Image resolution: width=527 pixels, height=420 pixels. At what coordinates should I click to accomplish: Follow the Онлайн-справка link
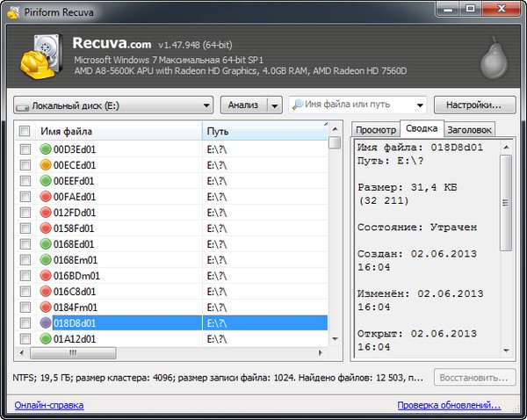pyautogui.click(x=49, y=405)
